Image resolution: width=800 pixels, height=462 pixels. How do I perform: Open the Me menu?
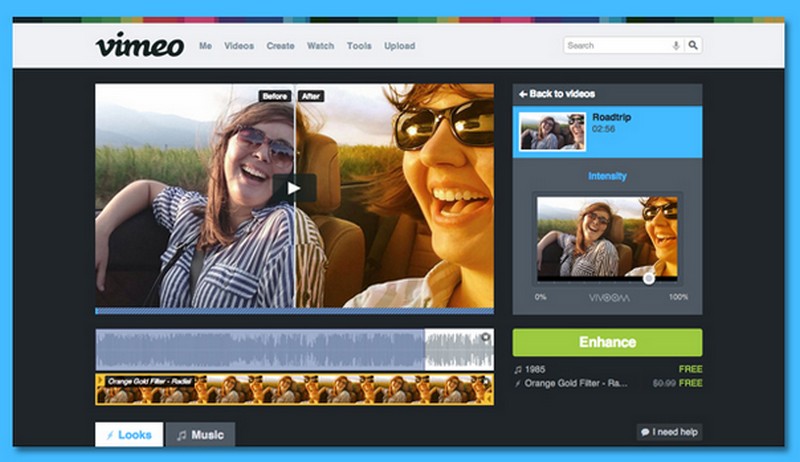(x=205, y=46)
